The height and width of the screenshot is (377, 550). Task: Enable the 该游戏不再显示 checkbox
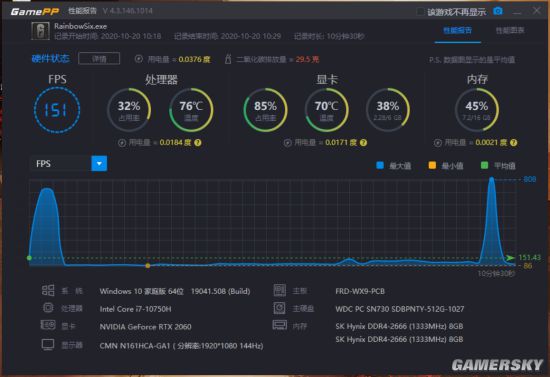click(420, 12)
